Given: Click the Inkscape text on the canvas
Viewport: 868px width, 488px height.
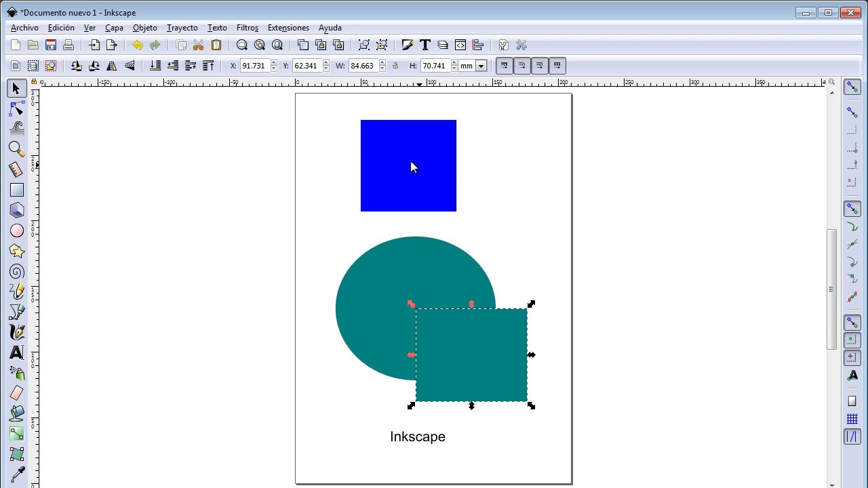Looking at the screenshot, I should [418, 436].
